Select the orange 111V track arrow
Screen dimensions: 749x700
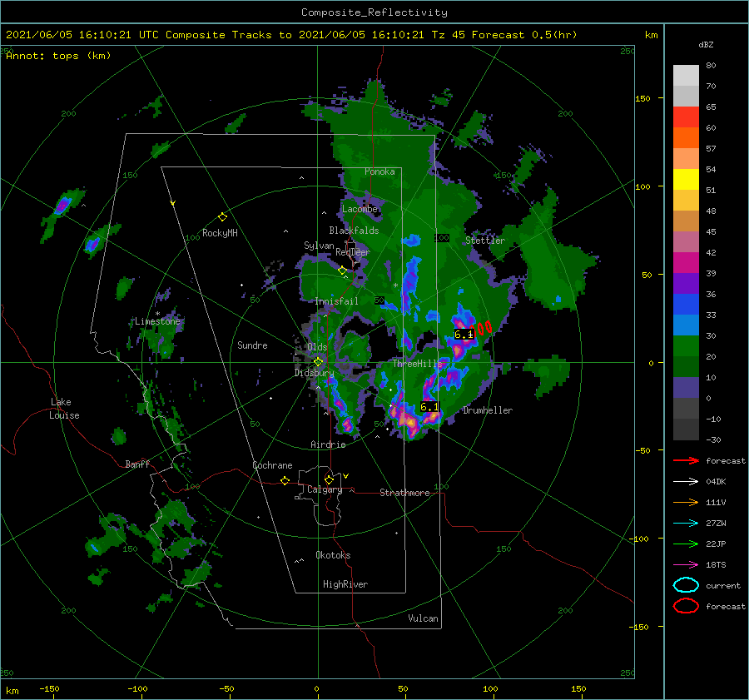pos(686,502)
